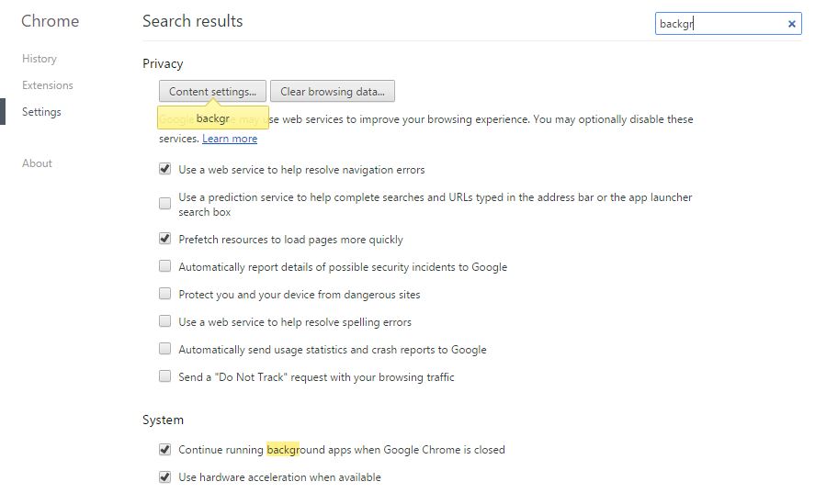Clear search with the X icon
Image resolution: width=815 pixels, height=504 pixels.
(792, 25)
